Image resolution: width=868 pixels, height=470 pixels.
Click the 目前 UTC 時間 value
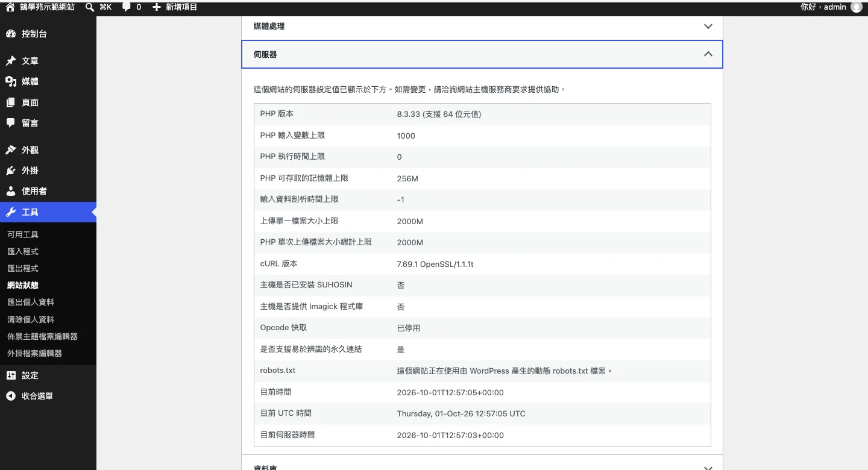coord(461,413)
